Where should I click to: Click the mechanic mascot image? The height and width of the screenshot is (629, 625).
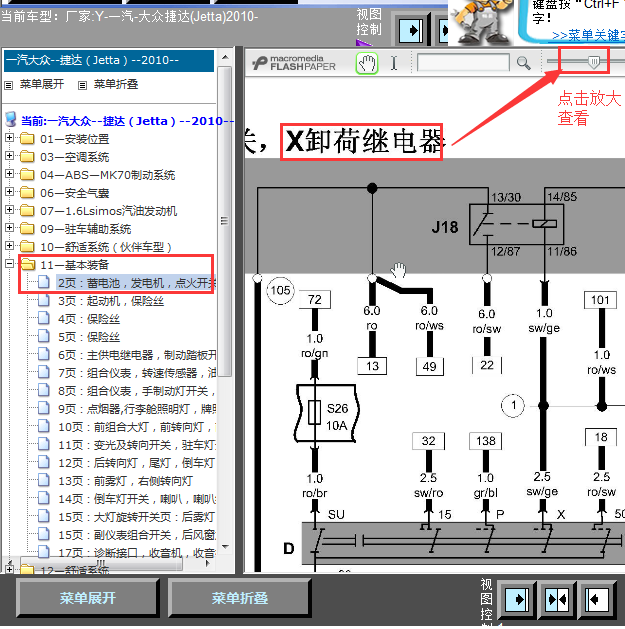481,22
